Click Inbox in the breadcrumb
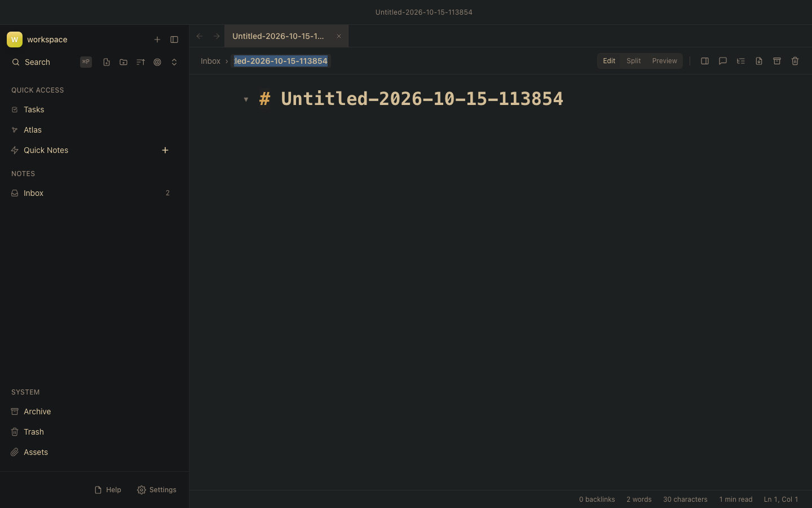The image size is (812, 508). [x=210, y=61]
